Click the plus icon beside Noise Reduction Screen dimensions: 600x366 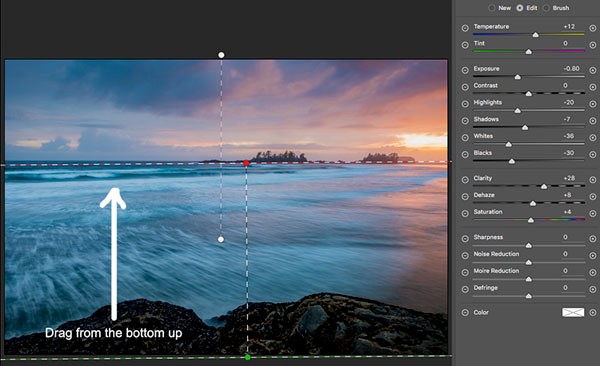coord(593,255)
